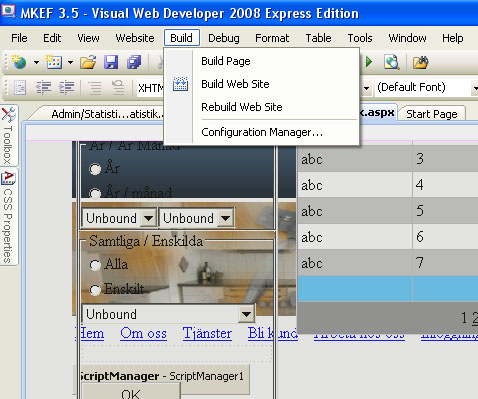Click the View in Browser icon
Screen dimensions: 478x399
click(x=392, y=62)
